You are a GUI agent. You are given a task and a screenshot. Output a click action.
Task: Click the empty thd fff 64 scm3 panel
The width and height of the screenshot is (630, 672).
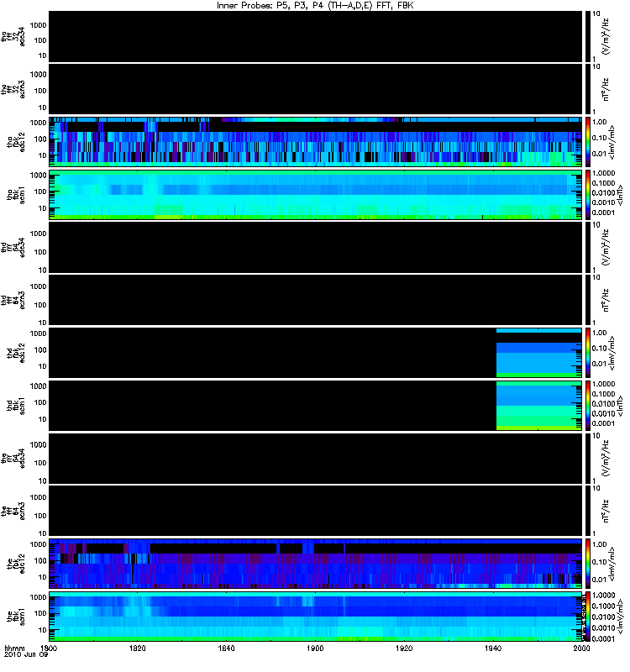click(x=316, y=300)
